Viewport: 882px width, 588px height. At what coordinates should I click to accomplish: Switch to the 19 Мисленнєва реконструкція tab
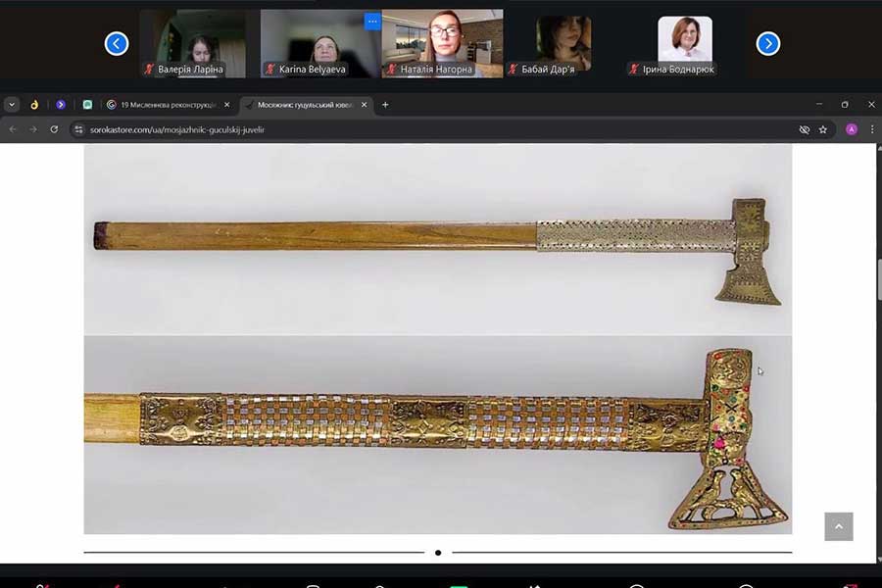pyautogui.click(x=169, y=105)
